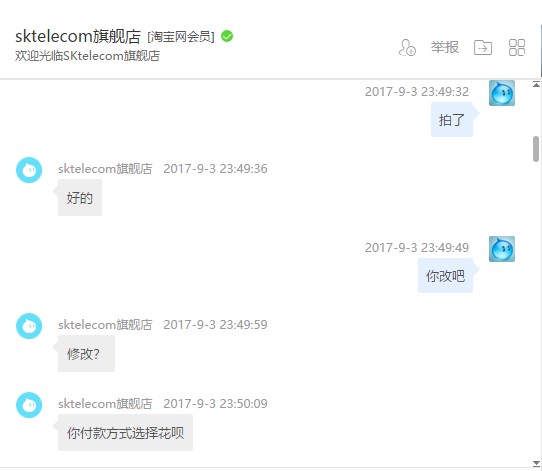Select the 你改吧 message bubble
The height and width of the screenshot is (471, 542).
point(445,276)
